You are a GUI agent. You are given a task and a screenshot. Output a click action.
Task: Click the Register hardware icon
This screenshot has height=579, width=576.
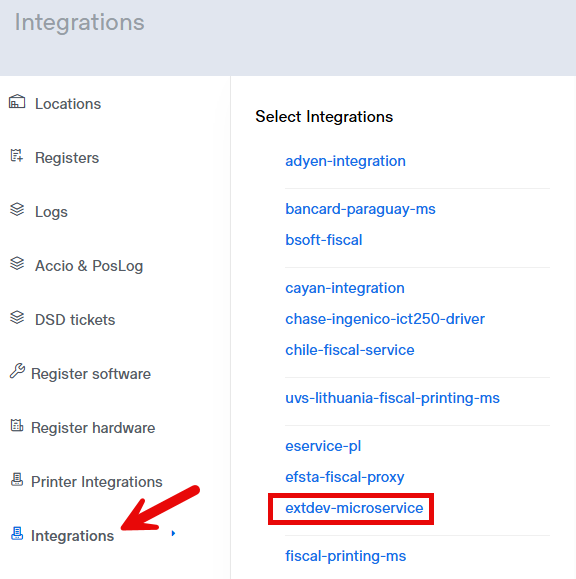click(x=17, y=425)
